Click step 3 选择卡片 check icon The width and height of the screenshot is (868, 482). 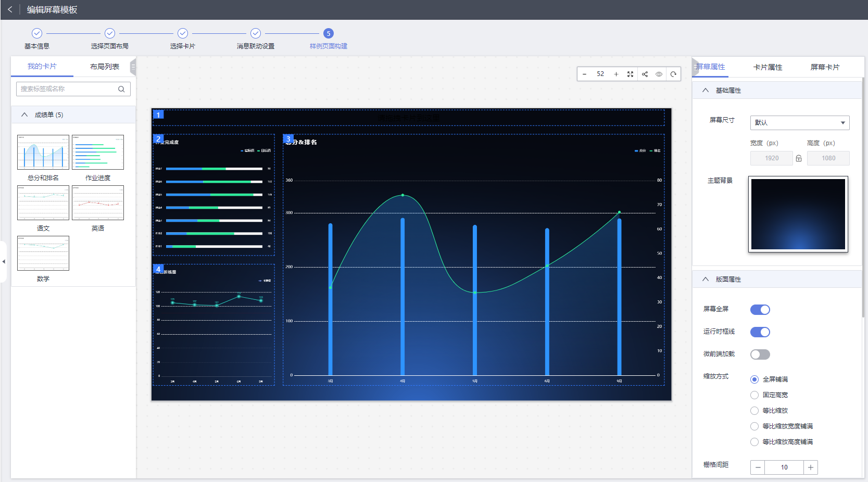[183, 33]
